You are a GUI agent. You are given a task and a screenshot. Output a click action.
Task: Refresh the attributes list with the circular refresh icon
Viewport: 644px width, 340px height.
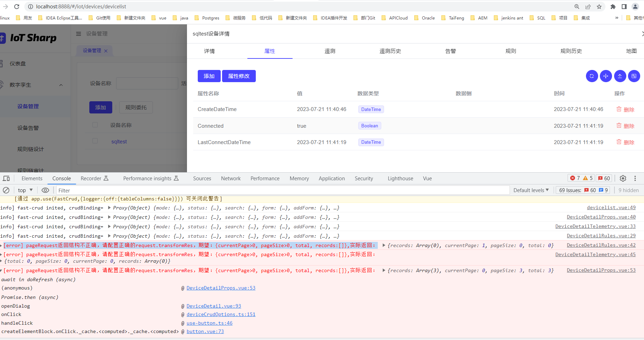click(592, 76)
